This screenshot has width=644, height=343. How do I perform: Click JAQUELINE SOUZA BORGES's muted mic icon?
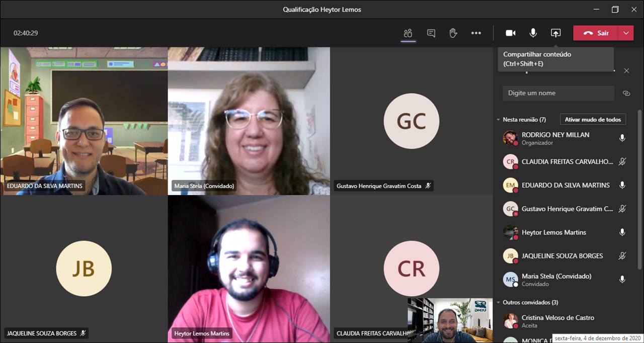pos(622,255)
